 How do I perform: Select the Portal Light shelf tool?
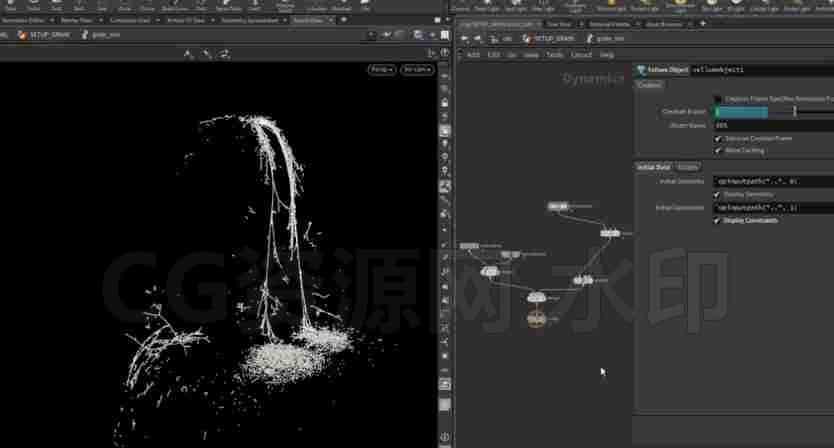(796, 6)
